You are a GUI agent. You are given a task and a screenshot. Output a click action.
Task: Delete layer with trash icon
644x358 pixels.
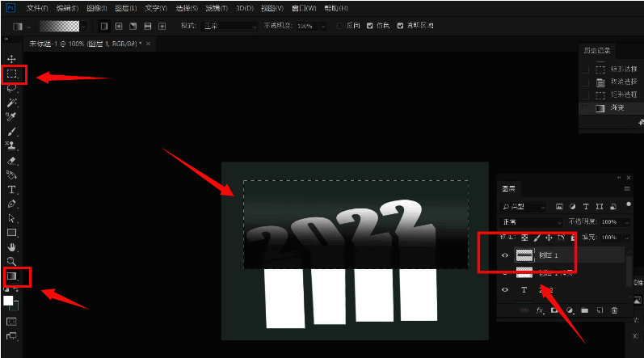[614, 310]
